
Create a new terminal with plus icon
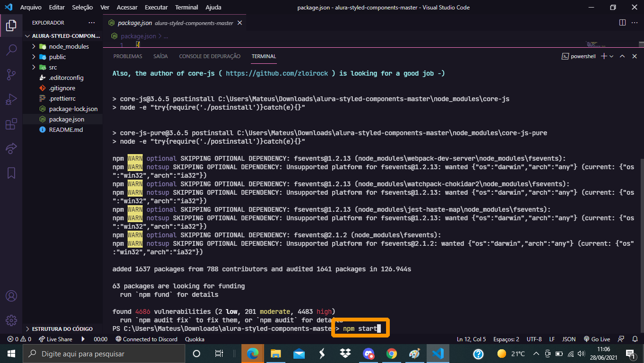pyautogui.click(x=603, y=56)
